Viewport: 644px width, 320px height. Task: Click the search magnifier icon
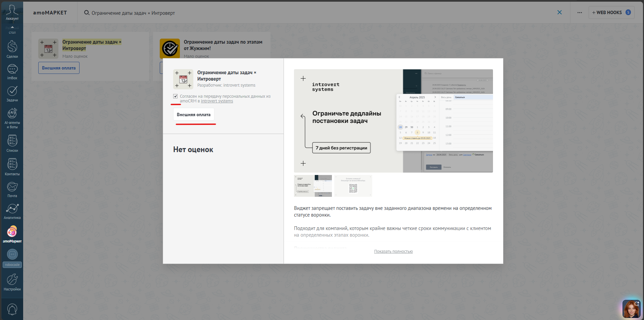[x=87, y=12]
